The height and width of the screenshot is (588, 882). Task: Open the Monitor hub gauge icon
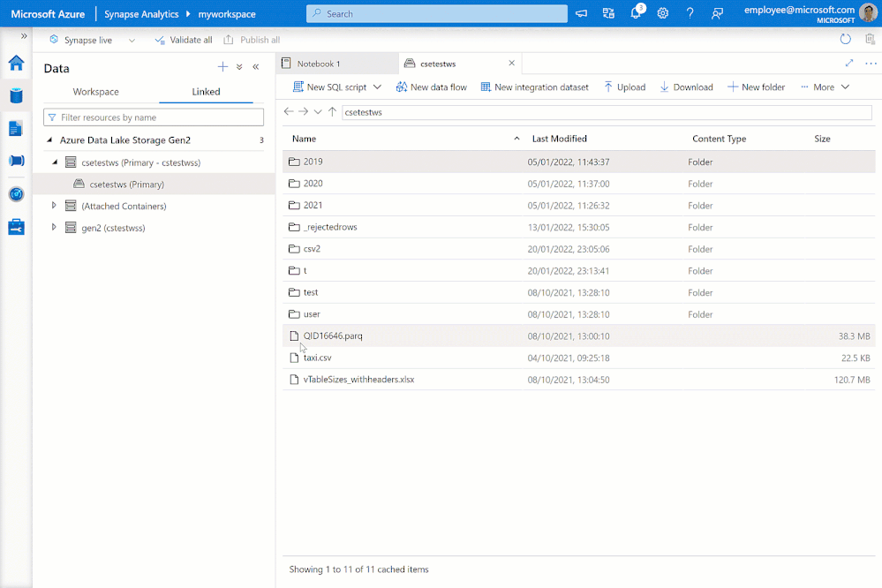coord(16,194)
